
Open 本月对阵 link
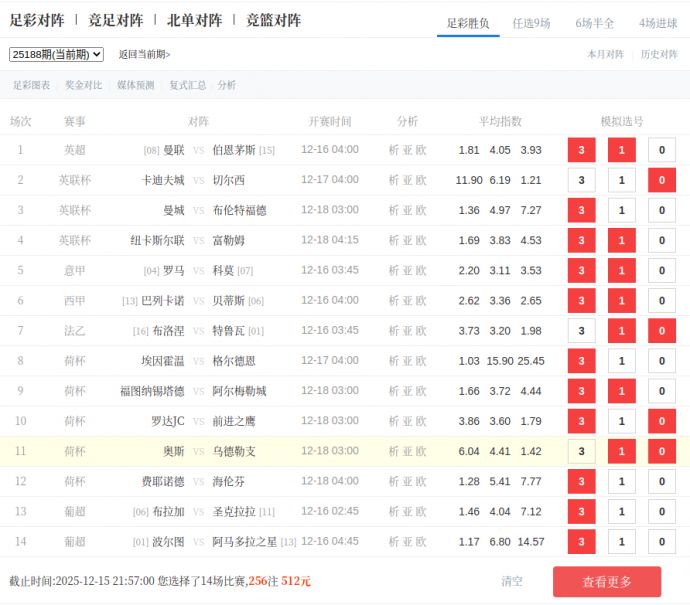[605, 54]
